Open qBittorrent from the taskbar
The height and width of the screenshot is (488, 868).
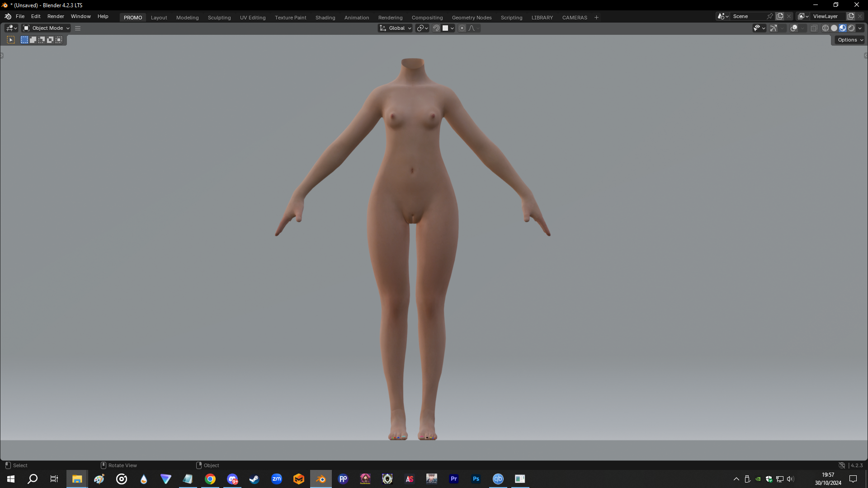point(498,479)
